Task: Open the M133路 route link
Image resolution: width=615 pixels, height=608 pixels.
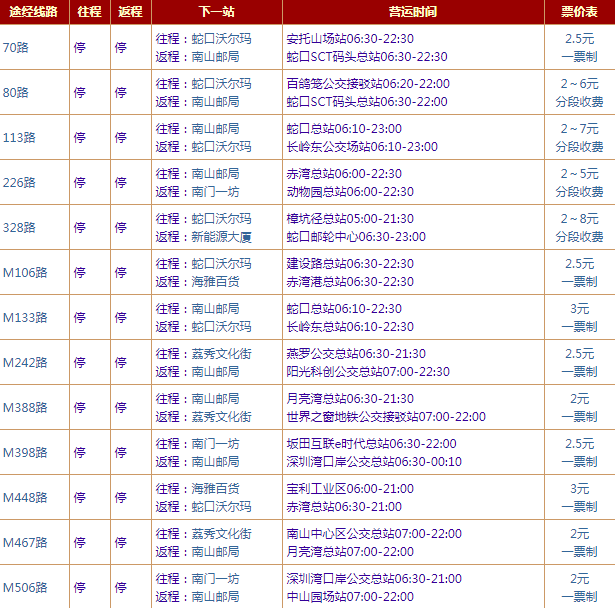Action: tap(25, 317)
